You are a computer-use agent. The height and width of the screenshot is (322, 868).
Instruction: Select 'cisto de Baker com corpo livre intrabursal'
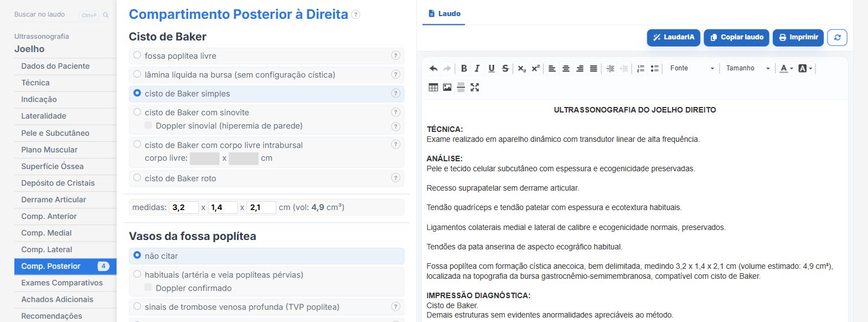tap(137, 144)
